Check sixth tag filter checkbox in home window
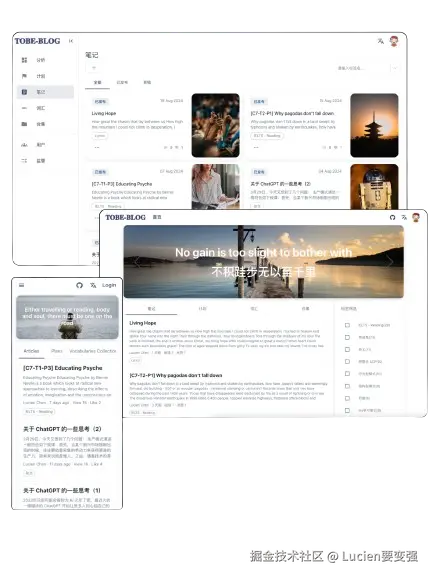432x577 pixels. [347, 386]
